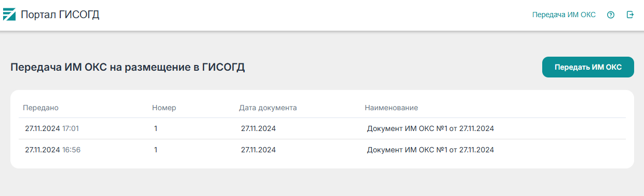The image size is (644, 196).
Task: Click document date in the second row
Action: point(258,150)
